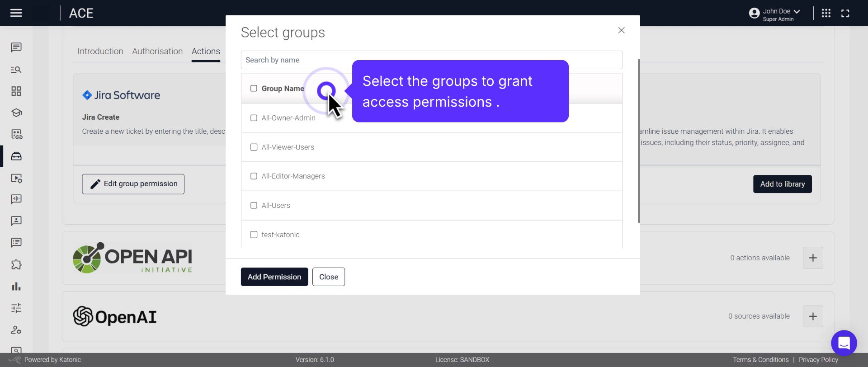The image size is (868, 367).
Task: Click the Select groups dialog title
Action: tap(283, 33)
